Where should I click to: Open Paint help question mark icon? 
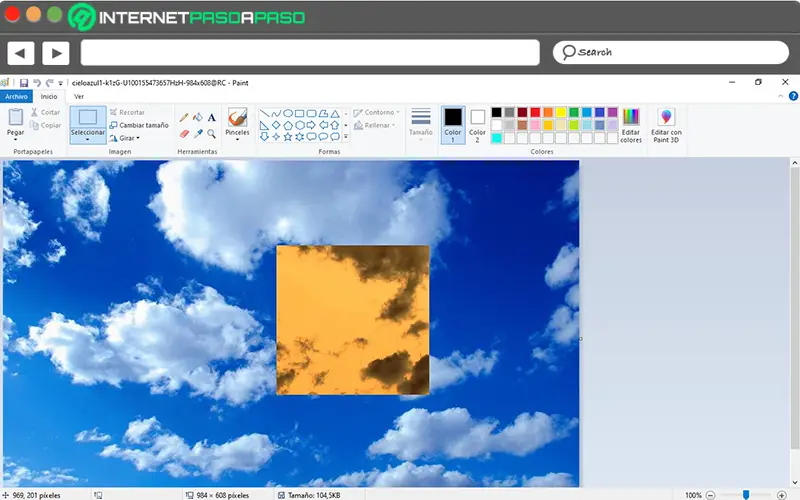pos(793,96)
